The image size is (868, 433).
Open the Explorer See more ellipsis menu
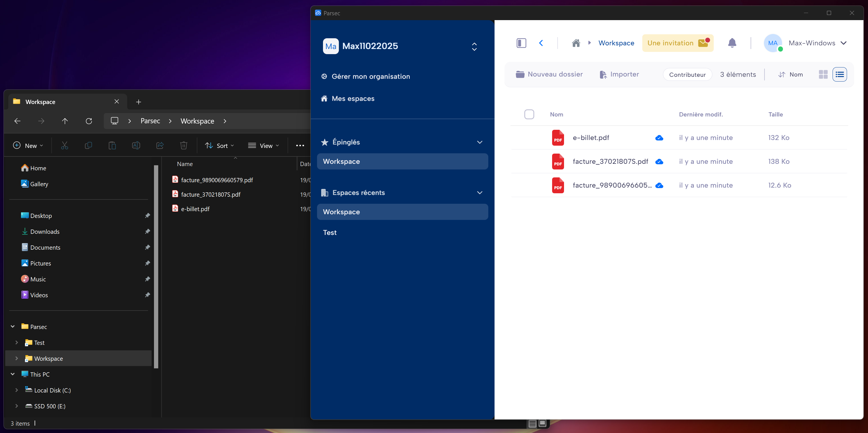coord(300,145)
